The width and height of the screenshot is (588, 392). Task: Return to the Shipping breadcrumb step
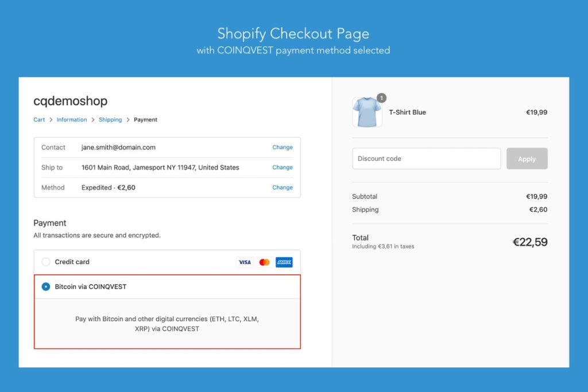point(110,120)
